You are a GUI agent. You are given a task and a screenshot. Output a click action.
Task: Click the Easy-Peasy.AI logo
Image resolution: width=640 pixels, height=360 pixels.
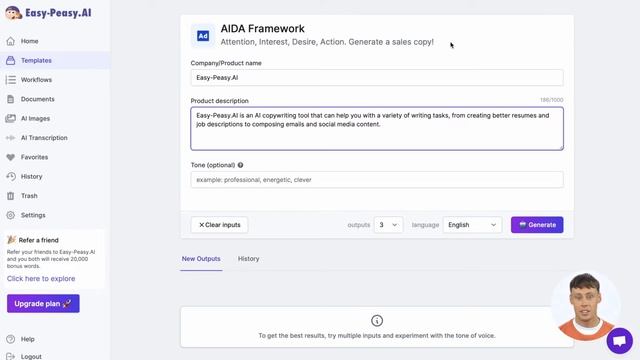(x=48, y=13)
